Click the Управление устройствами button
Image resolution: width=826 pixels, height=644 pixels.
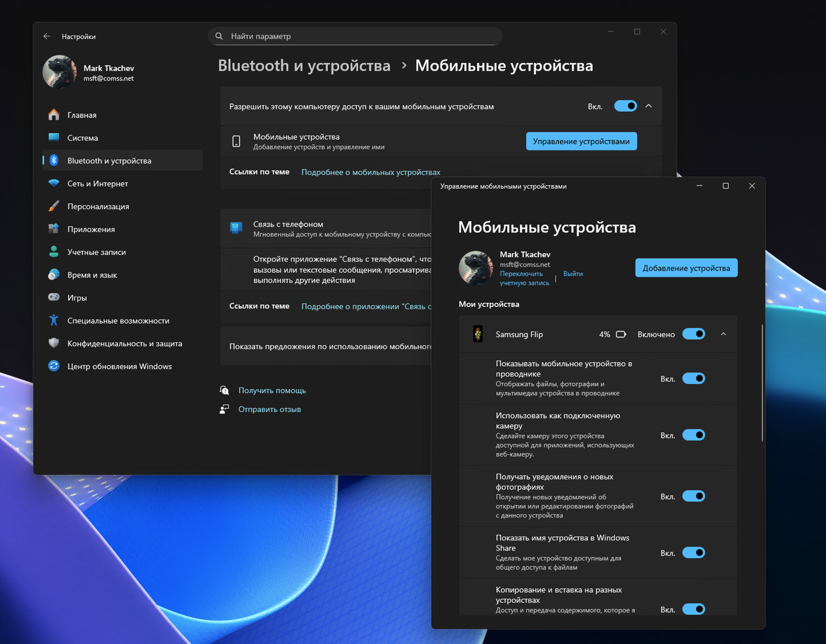tap(582, 141)
